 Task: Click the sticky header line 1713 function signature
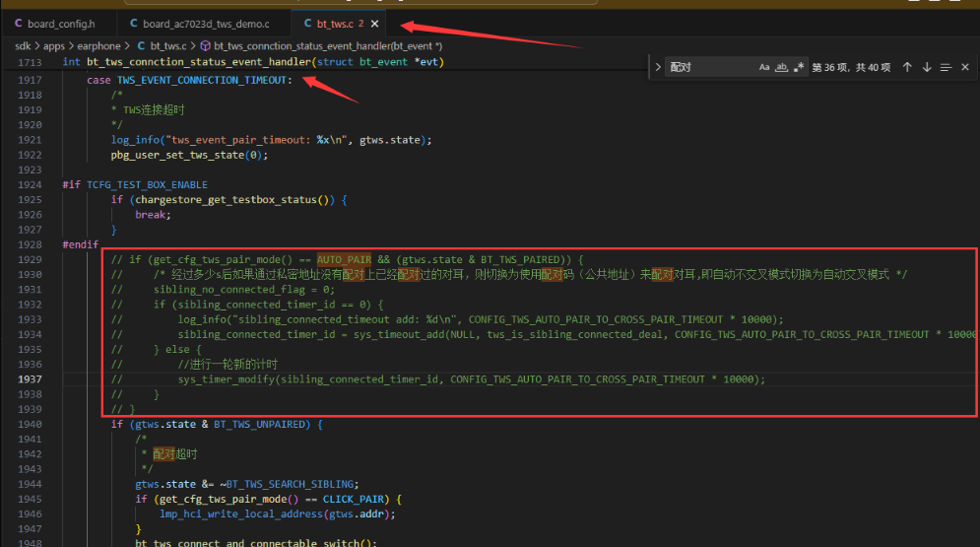(253, 62)
